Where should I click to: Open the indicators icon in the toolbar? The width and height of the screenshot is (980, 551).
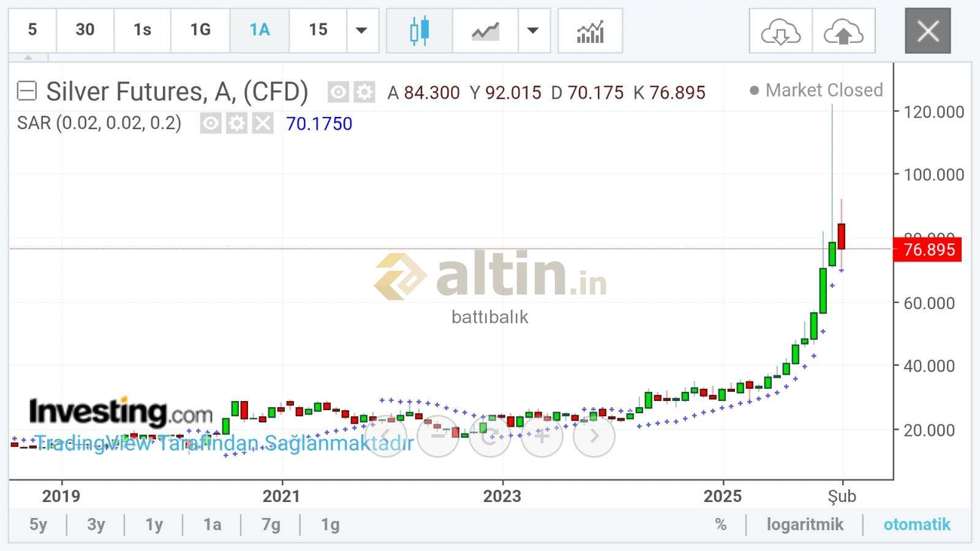tap(590, 31)
